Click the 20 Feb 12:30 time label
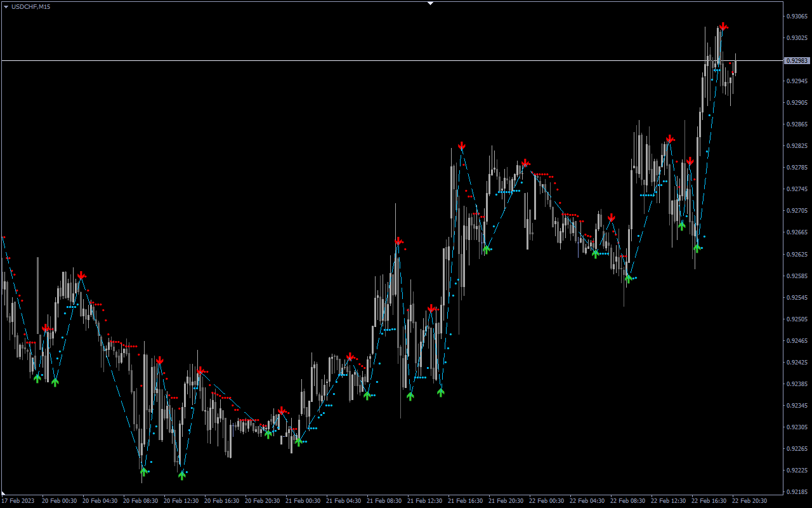812x508 pixels. [x=181, y=501]
